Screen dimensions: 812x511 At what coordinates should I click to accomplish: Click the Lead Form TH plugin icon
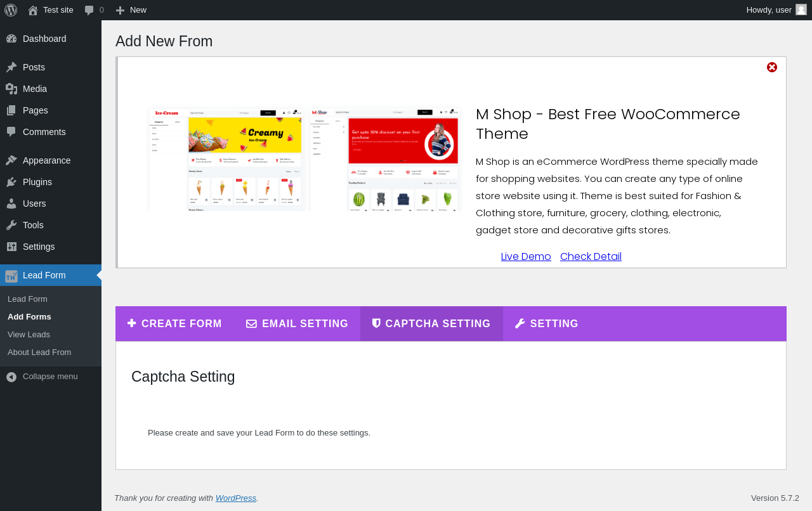(x=11, y=276)
